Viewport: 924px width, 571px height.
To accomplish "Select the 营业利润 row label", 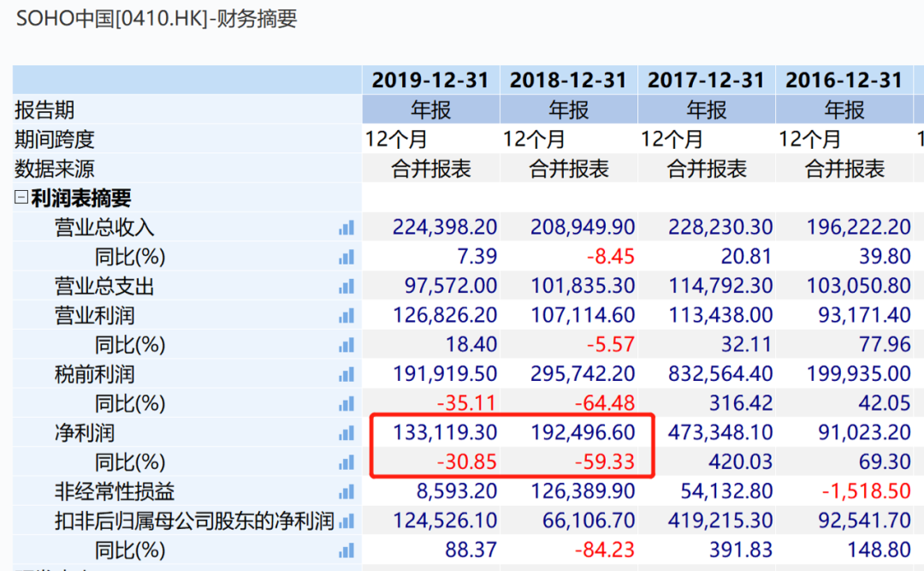I will (94, 316).
